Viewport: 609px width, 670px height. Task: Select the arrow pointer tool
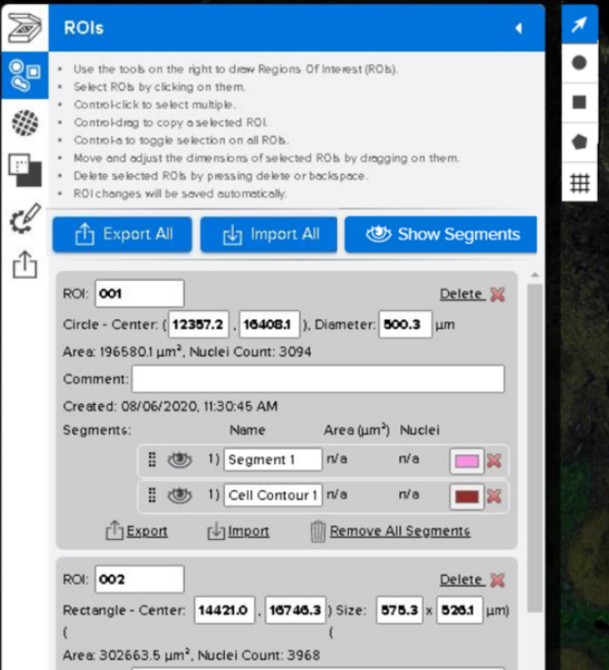[x=579, y=26]
